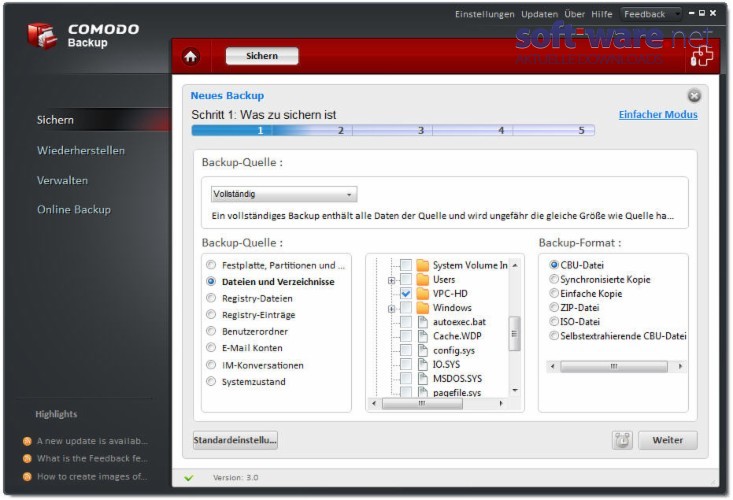
Task: Go to the home screen icon
Action: coord(190,57)
